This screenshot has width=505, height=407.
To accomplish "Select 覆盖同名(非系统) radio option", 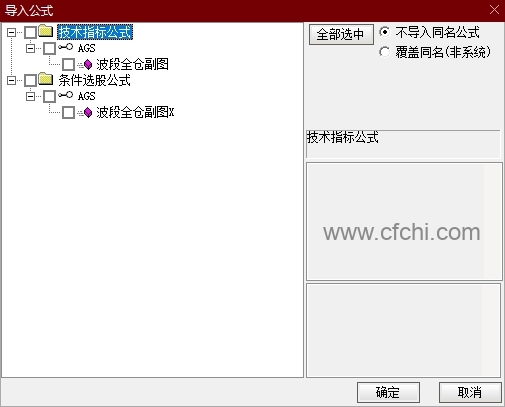I will click(x=385, y=52).
